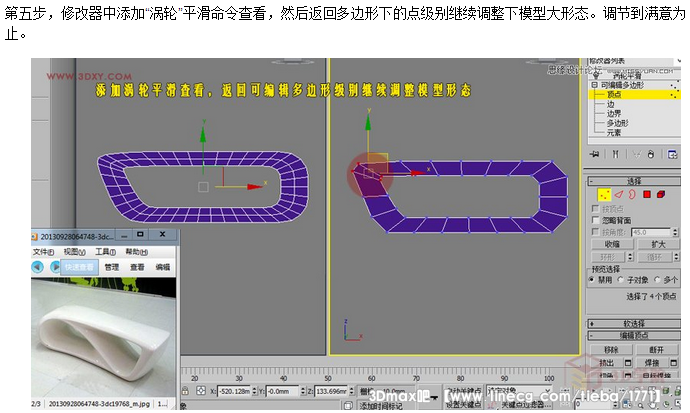Enable Ignore Backfacing checkbox
690x413 pixels.
[x=595, y=220]
